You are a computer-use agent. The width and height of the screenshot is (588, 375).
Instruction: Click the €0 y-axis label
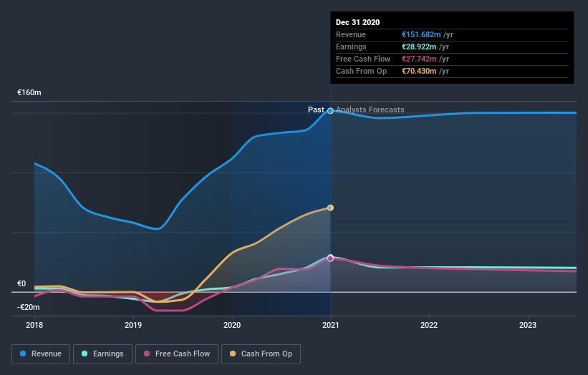(21, 283)
